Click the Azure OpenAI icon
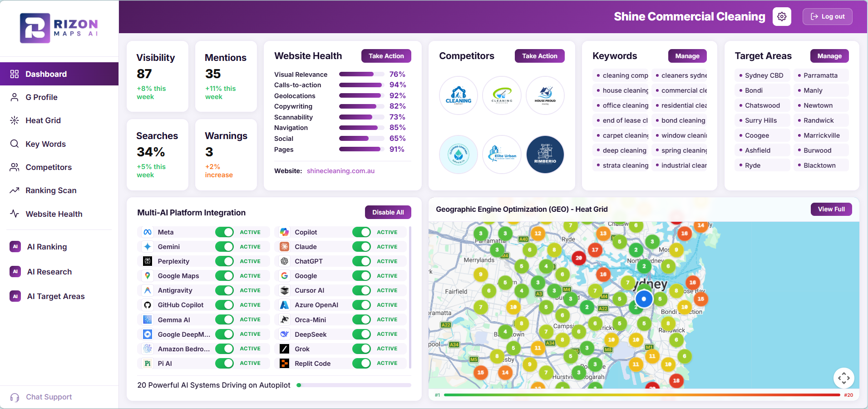This screenshot has height=409, width=868. (285, 305)
